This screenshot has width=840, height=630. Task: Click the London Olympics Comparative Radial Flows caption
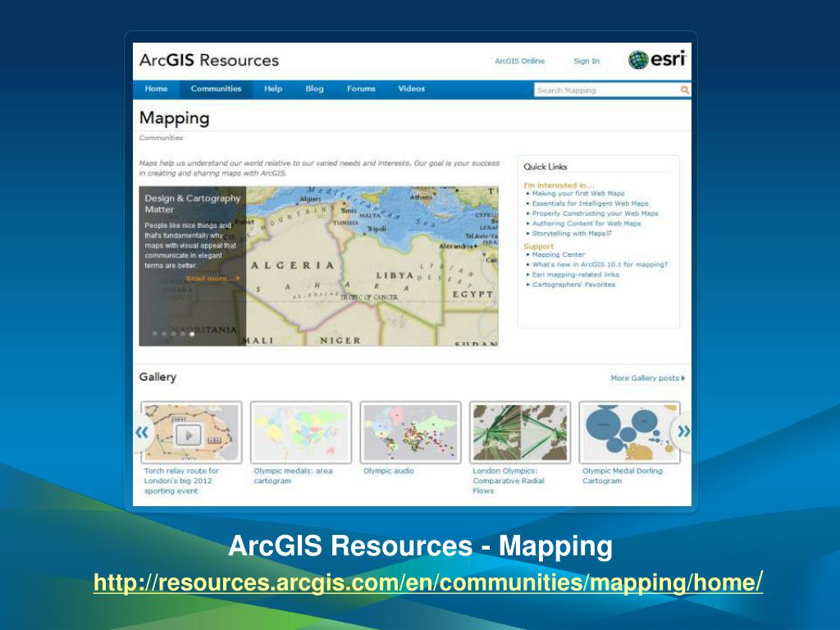coord(509,481)
